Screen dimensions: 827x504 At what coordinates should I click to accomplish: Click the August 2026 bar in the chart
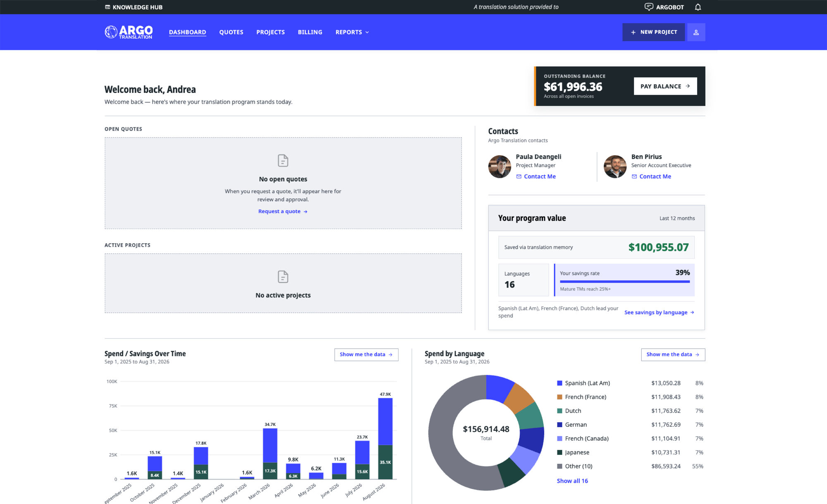[x=385, y=438]
